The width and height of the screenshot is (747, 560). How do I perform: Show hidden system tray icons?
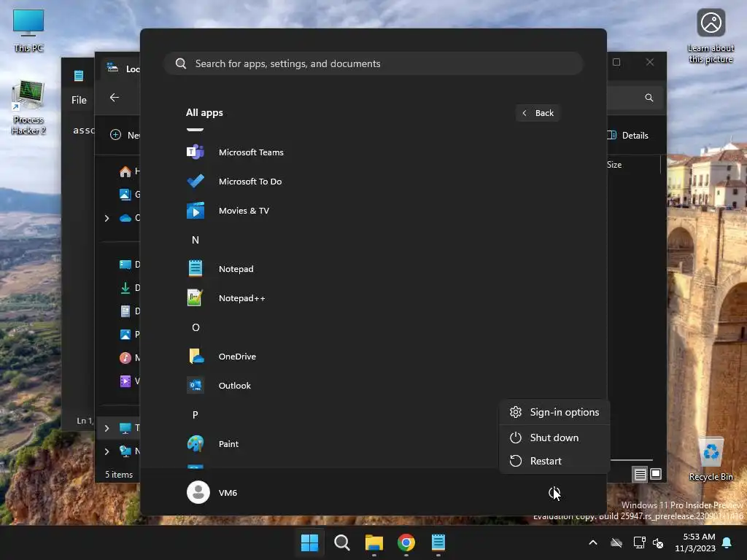tap(593, 542)
